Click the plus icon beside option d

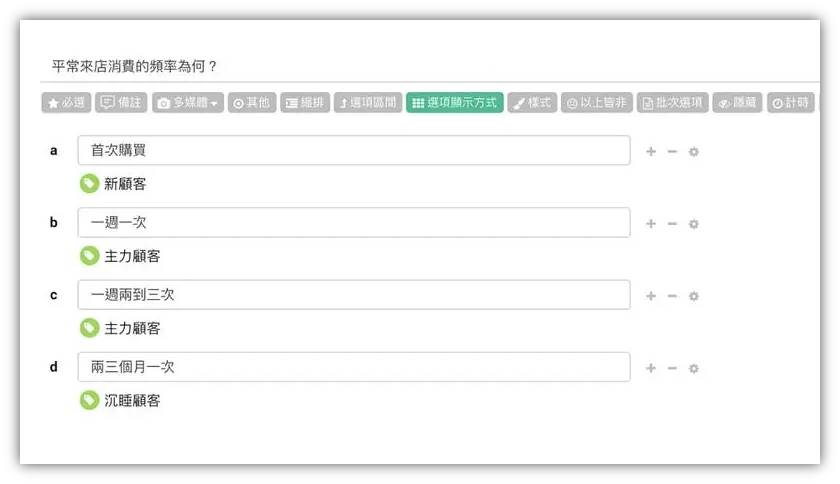pos(651,368)
